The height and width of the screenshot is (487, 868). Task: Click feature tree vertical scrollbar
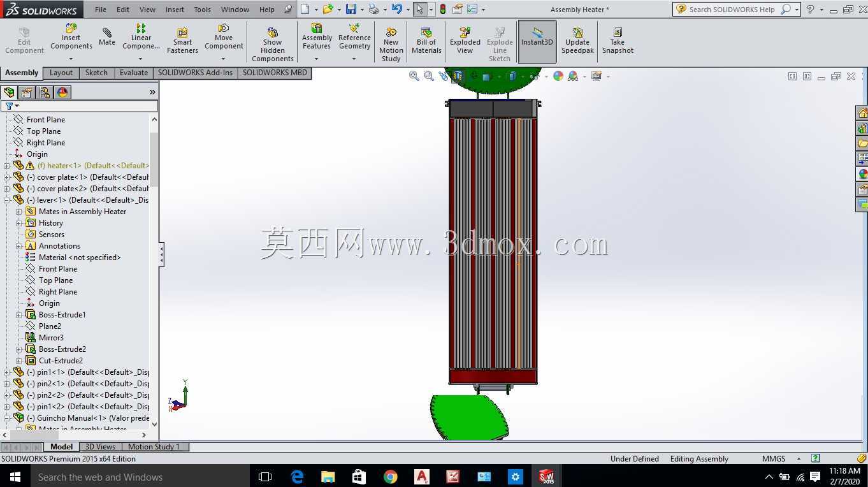[x=154, y=159]
